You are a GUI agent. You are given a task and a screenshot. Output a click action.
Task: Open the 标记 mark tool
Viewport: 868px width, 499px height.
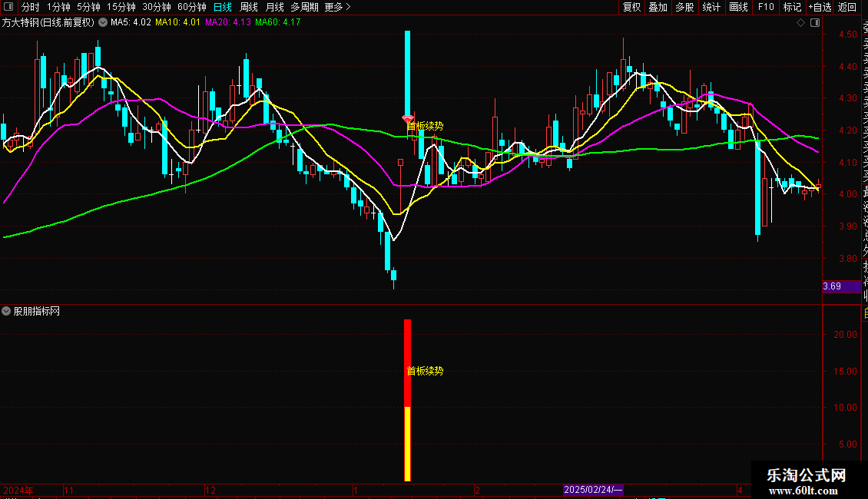click(792, 7)
